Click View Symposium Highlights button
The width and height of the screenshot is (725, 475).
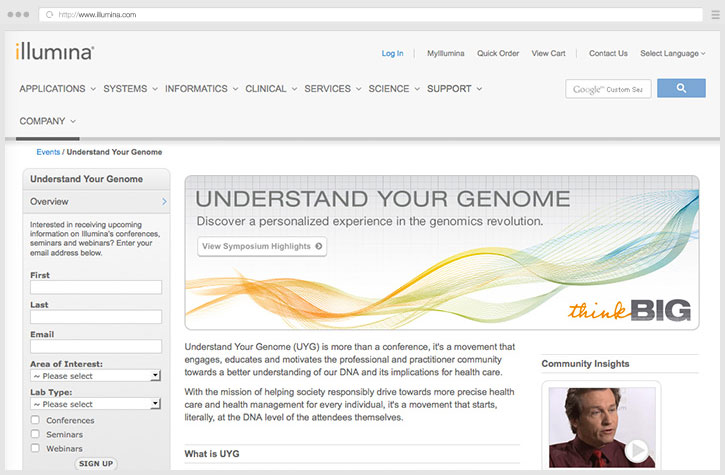[262, 246]
